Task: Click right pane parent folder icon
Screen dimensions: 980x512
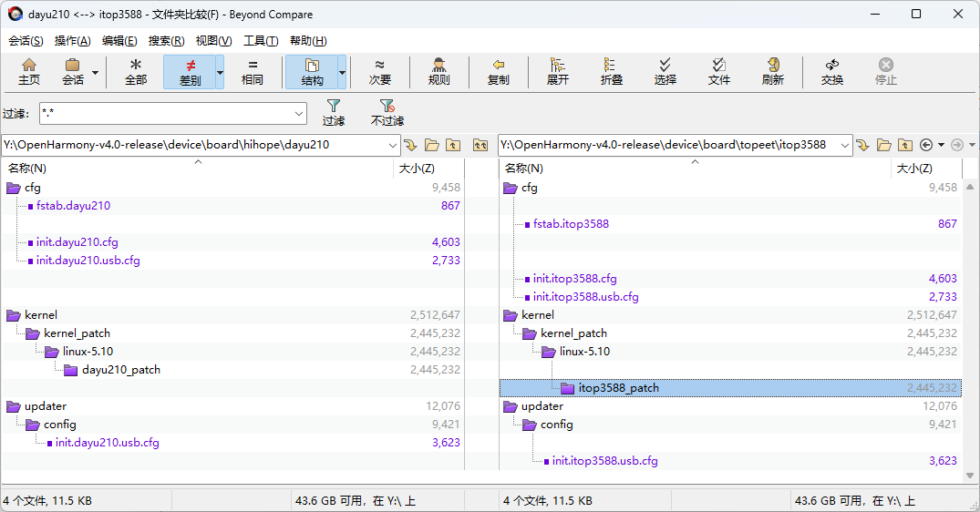Action: [905, 145]
